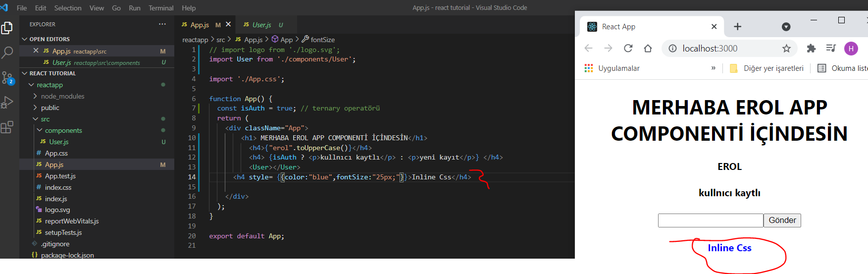Expand the public folder
Screen dimensions: 868x274
click(50, 108)
